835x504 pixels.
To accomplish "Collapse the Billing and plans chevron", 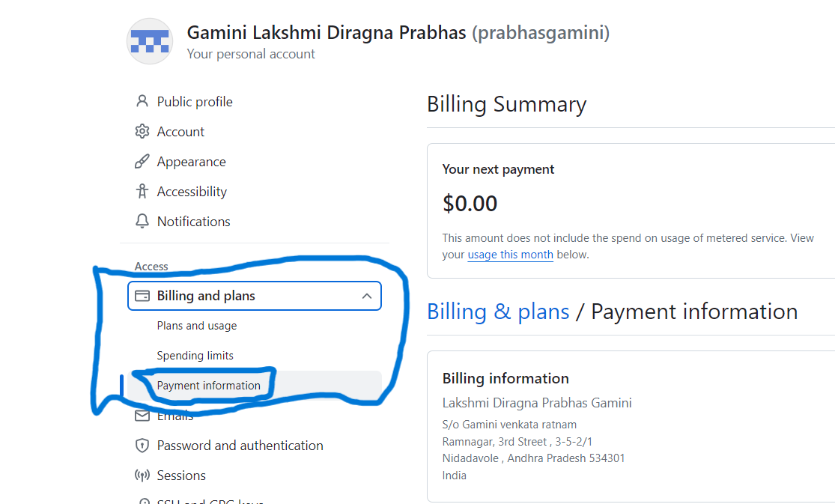I will coord(367,296).
